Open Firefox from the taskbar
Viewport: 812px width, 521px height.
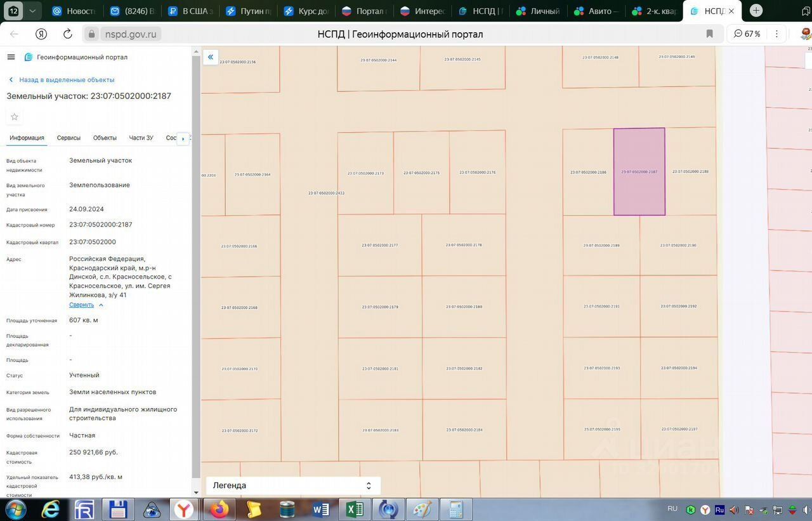219,510
